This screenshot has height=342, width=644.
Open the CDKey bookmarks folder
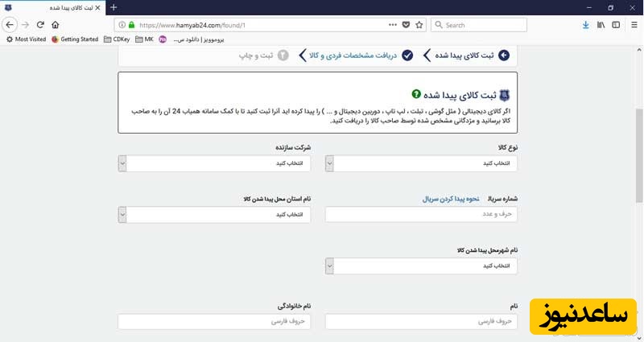pyautogui.click(x=118, y=39)
